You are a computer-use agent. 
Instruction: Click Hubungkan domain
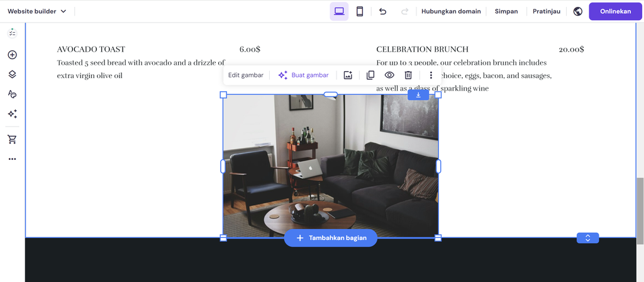(x=451, y=11)
